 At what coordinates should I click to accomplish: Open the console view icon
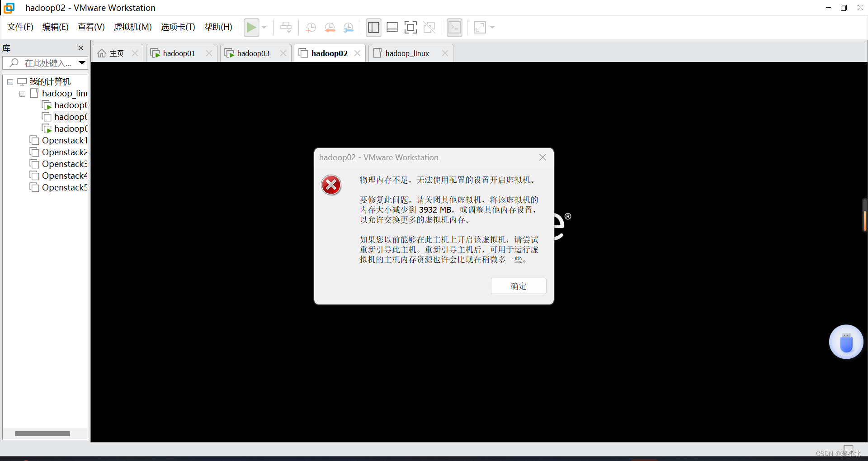point(454,28)
